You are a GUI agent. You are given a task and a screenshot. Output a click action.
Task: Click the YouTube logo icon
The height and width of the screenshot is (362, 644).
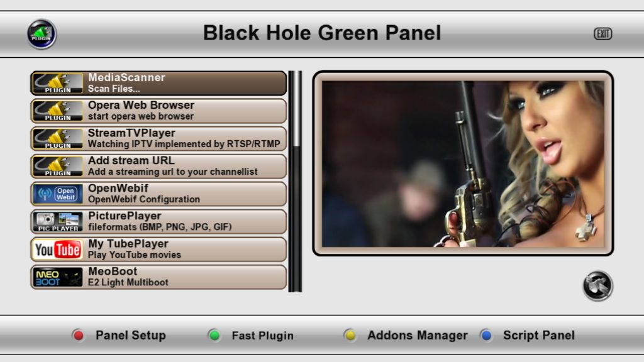click(x=58, y=250)
